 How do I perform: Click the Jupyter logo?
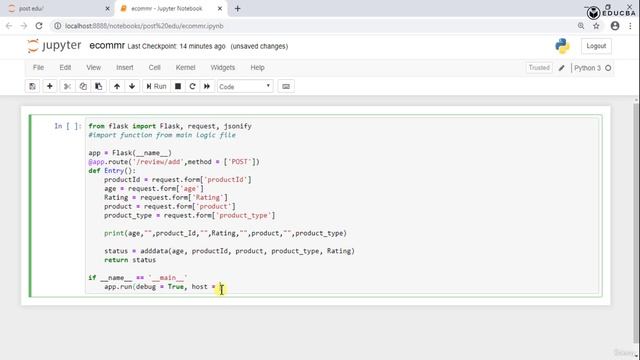coord(54,46)
